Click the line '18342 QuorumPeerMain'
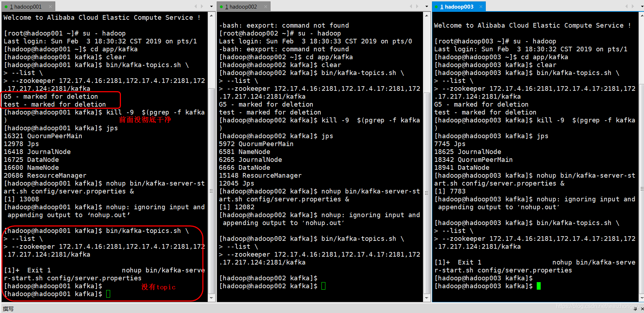This screenshot has width=644, height=313. pyautogui.click(x=474, y=160)
